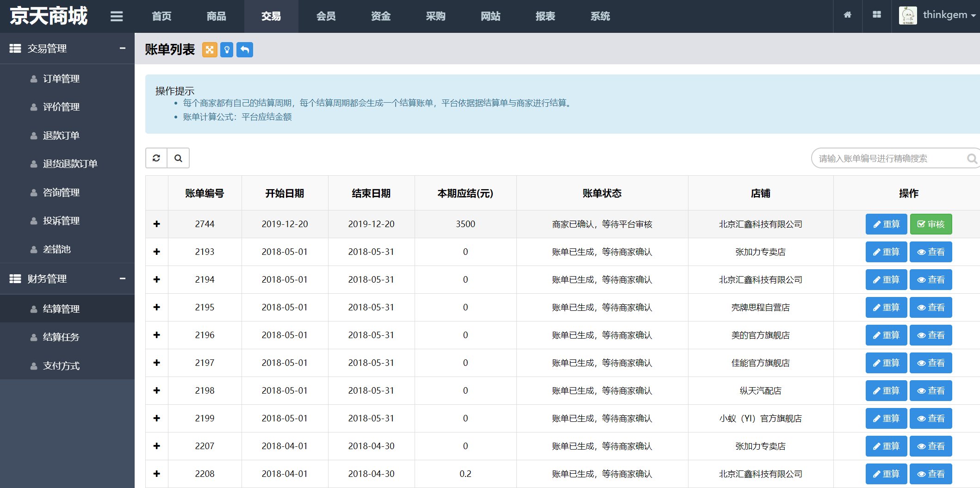The width and height of the screenshot is (980, 488).
Task: Click the 本期应结(元) column header
Action: click(x=465, y=193)
